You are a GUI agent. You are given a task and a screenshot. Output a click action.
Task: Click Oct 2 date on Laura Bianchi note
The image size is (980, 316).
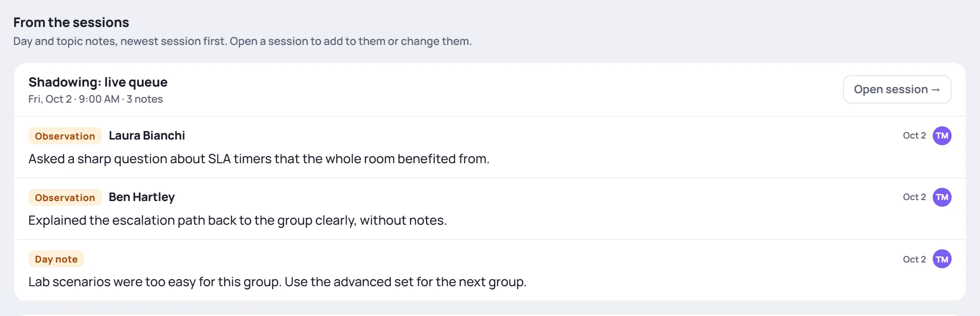point(914,136)
